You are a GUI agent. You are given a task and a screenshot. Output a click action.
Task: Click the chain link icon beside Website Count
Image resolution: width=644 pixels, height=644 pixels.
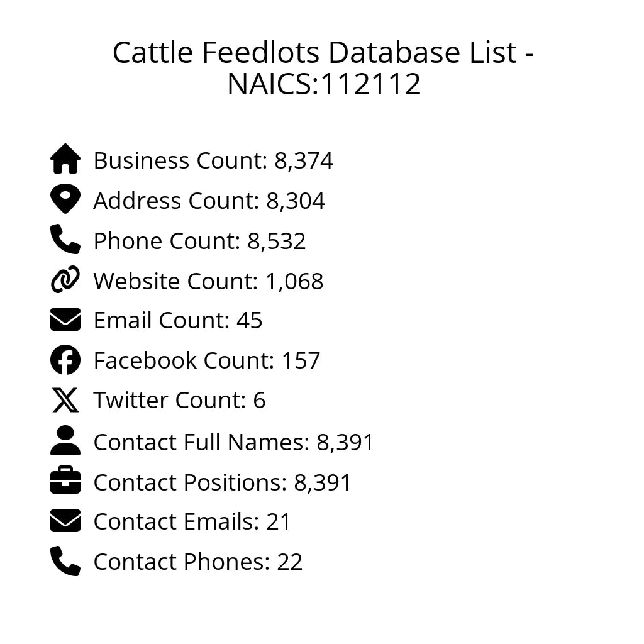(x=65, y=280)
